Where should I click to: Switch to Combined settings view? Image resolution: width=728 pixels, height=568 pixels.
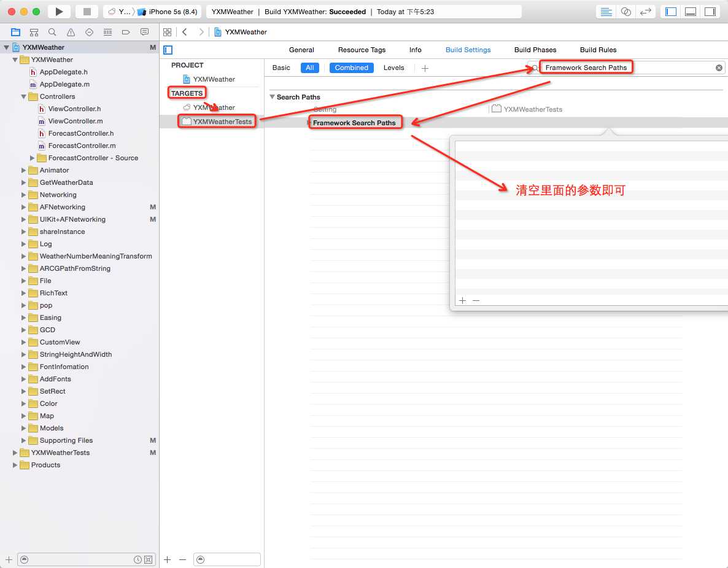click(352, 68)
